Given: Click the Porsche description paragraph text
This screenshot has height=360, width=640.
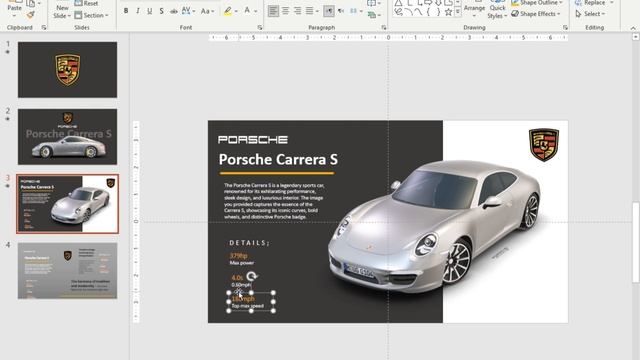Looking at the screenshot, I should pyautogui.click(x=274, y=201).
